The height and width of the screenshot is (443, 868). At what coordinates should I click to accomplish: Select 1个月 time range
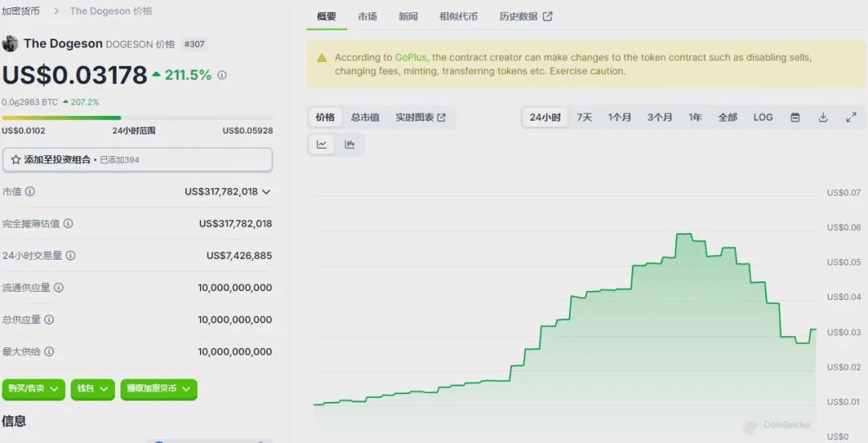tap(620, 117)
